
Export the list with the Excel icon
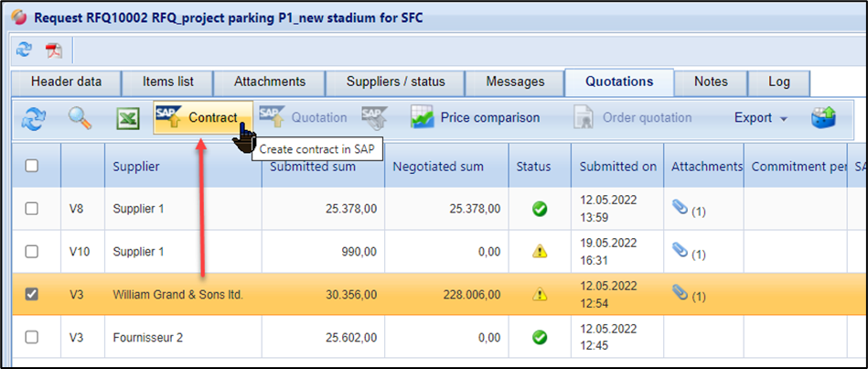point(127,118)
